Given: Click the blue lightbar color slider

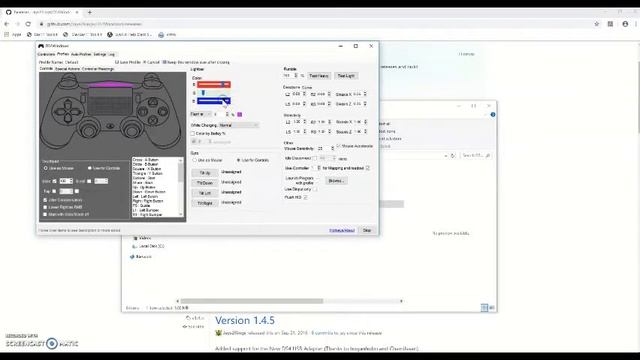Looking at the screenshot, I should (214, 101).
